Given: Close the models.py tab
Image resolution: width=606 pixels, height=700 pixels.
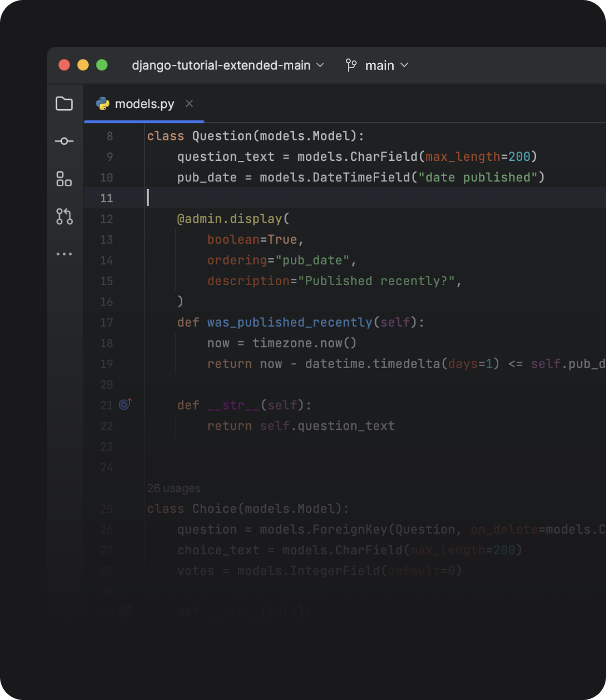Looking at the screenshot, I should tap(189, 104).
